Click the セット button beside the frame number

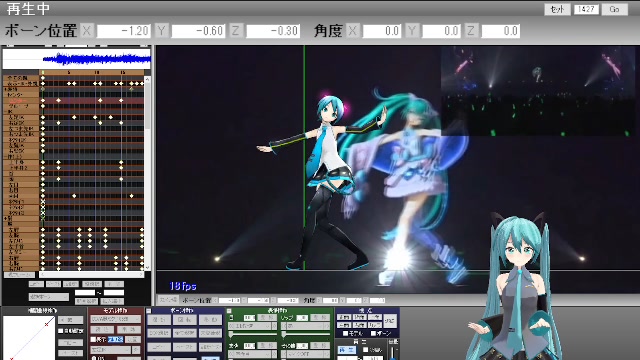click(x=557, y=9)
